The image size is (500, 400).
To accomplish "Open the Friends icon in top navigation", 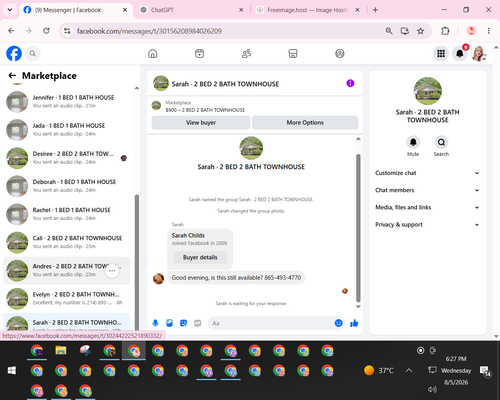I will 246,53.
